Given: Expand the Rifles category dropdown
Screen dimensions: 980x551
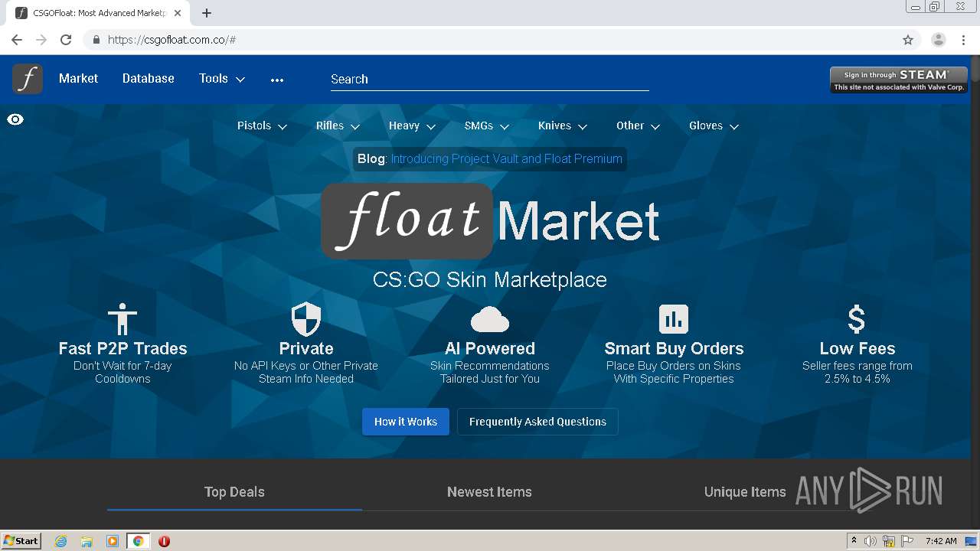Looking at the screenshot, I should point(338,126).
